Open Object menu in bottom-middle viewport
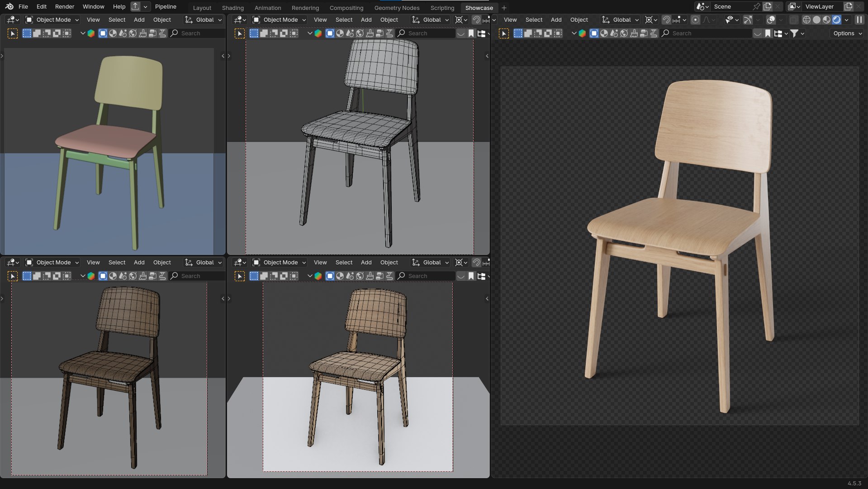This screenshot has height=489, width=868. pos(389,263)
